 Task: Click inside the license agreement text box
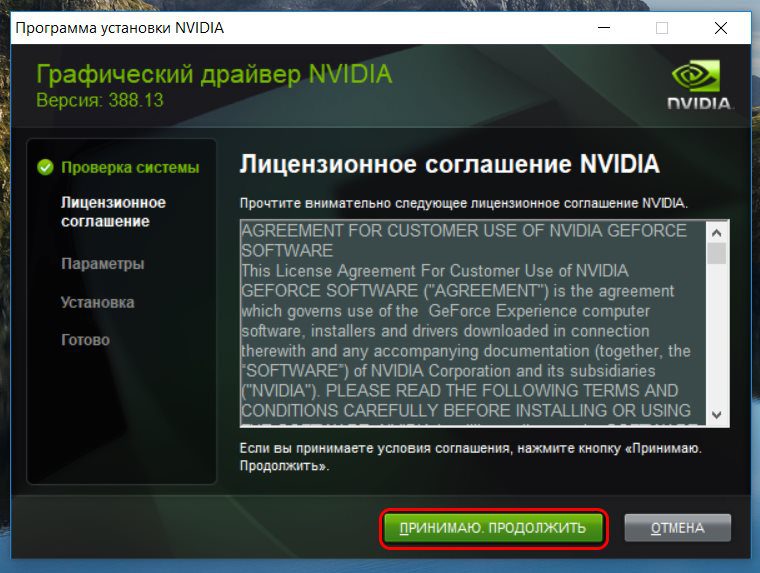tap(474, 323)
